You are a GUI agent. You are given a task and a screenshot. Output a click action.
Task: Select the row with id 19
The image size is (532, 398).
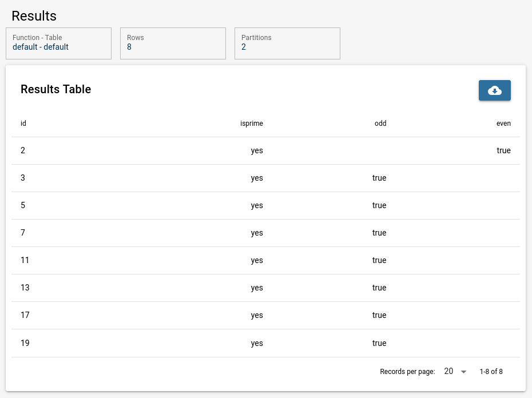pyautogui.click(x=265, y=343)
